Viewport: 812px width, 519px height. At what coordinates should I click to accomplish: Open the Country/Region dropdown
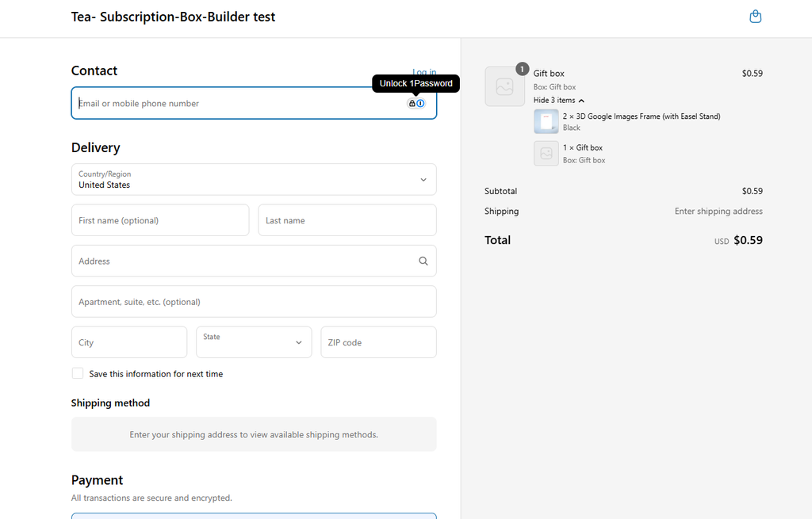254,180
